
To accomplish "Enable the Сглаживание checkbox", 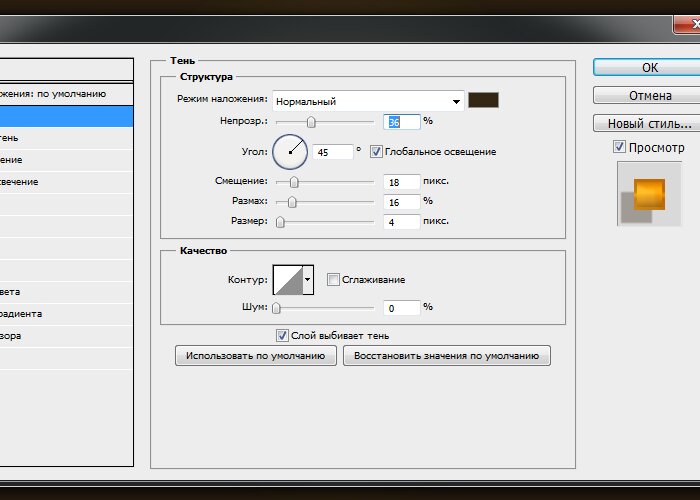I will pyautogui.click(x=334, y=280).
